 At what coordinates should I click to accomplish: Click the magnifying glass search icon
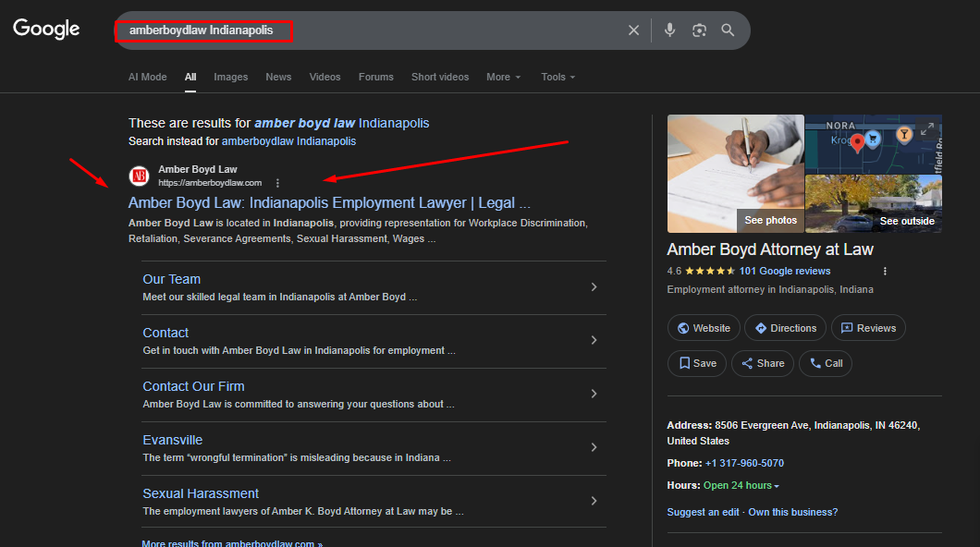729,30
